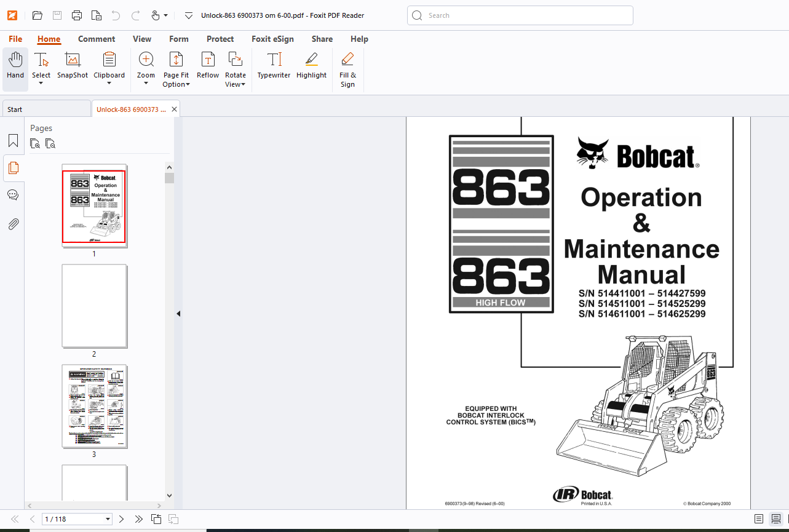This screenshot has height=532, width=789.
Task: Click the thumbnail panel down scroll arrow
Action: 169,495
